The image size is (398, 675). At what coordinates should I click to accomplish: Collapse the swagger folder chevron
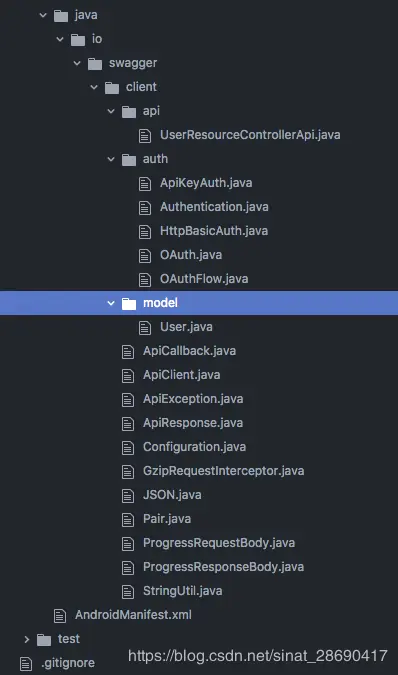77,63
